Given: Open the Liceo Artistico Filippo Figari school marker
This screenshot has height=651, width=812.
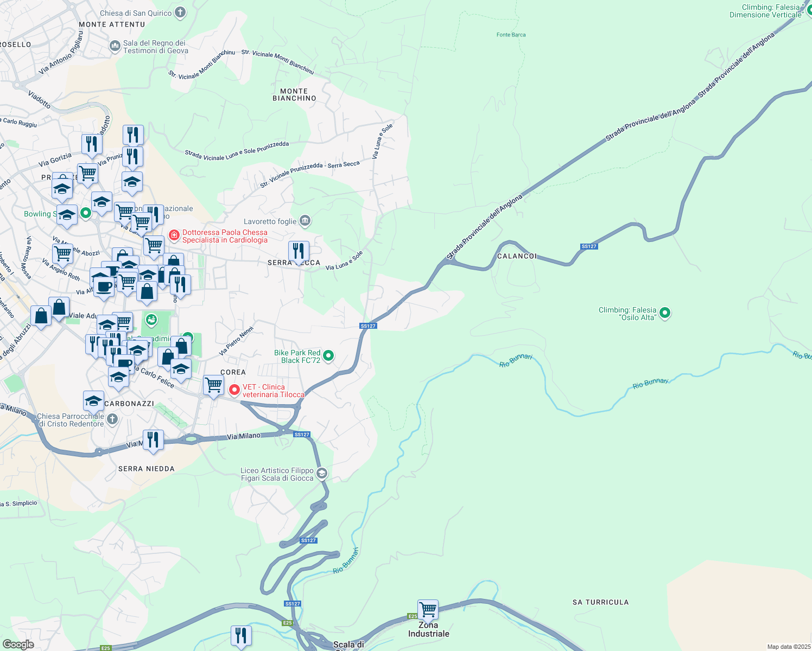Looking at the screenshot, I should click(321, 473).
